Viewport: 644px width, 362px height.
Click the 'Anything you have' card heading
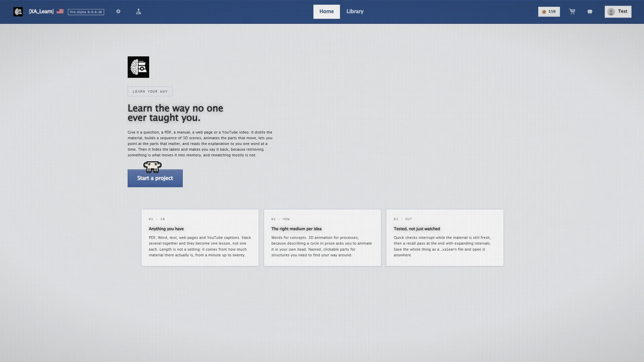[x=166, y=229]
